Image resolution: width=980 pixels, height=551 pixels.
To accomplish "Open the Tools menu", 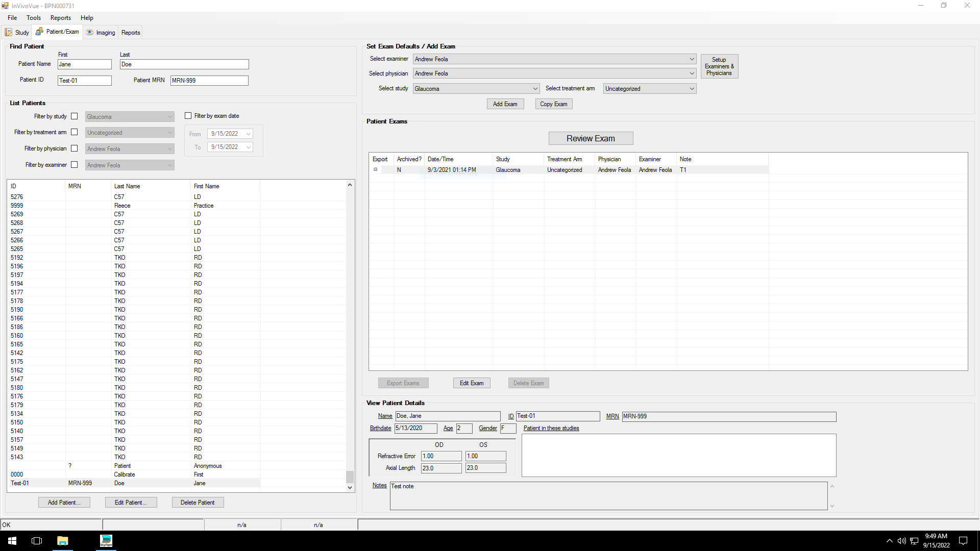I will tap(34, 18).
